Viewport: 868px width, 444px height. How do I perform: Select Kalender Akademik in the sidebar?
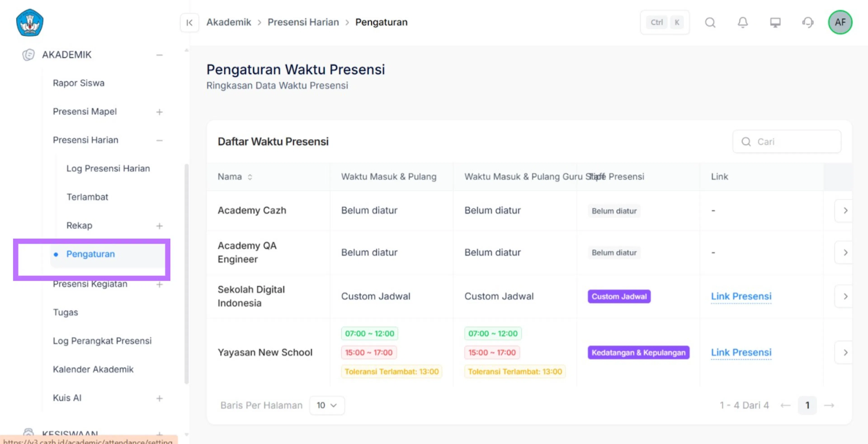(93, 369)
